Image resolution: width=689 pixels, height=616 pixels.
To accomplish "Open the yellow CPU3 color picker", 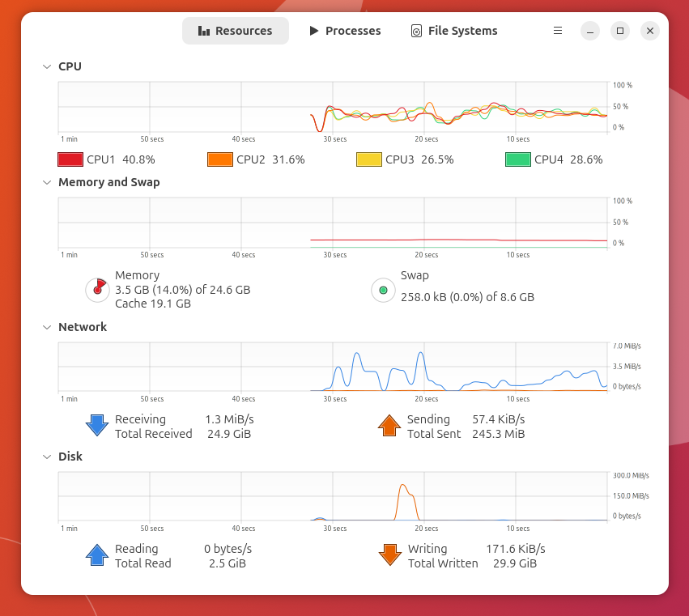I will [x=369, y=159].
